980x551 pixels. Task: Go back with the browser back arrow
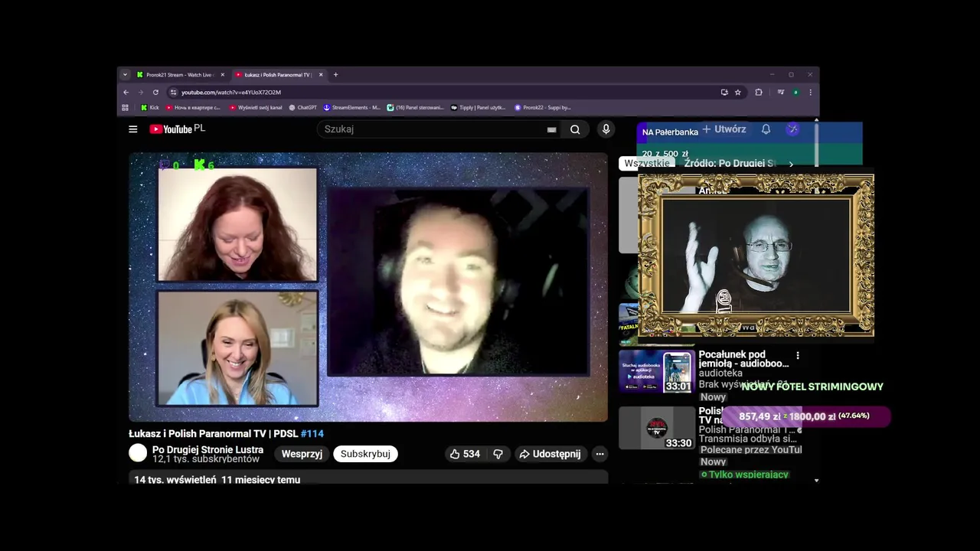(x=126, y=92)
